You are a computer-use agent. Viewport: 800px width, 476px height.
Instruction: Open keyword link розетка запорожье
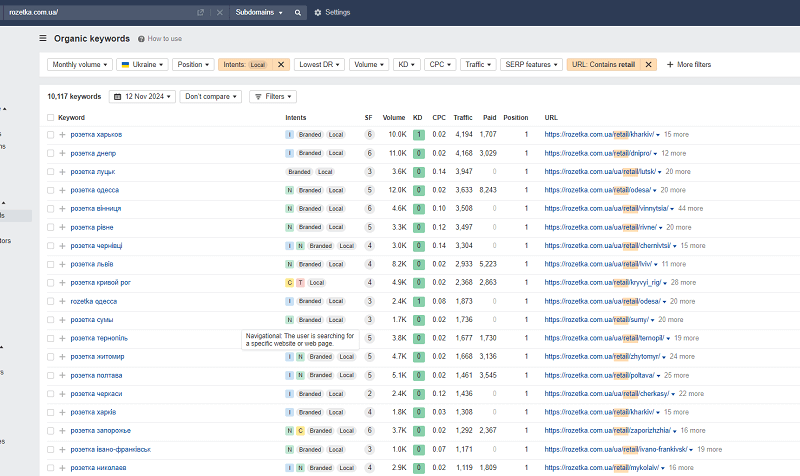click(x=101, y=431)
